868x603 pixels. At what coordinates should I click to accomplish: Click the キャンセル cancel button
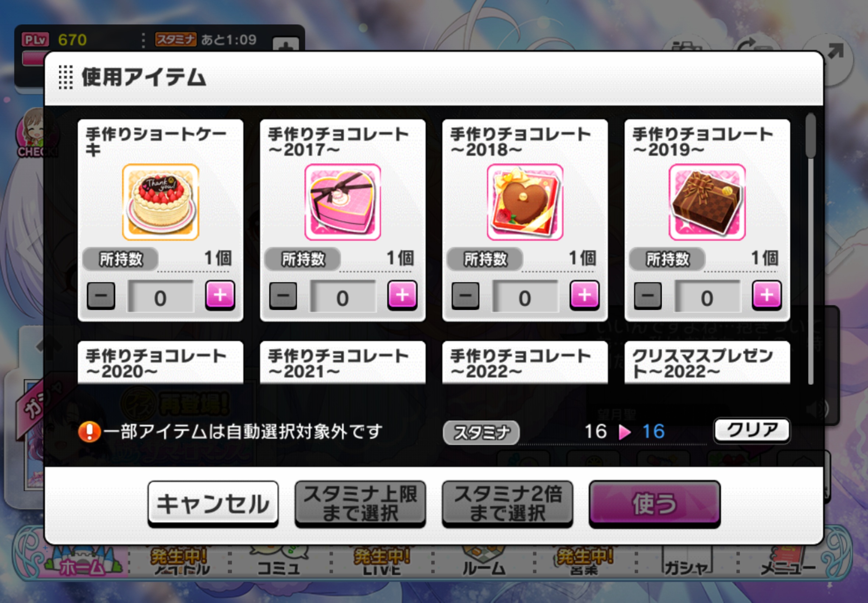(x=213, y=504)
